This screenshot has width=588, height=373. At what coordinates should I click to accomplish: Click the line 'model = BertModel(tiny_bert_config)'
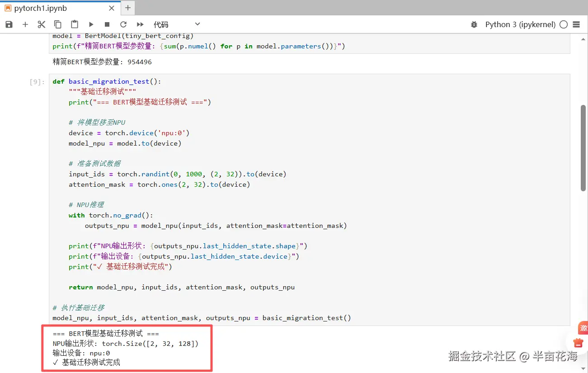point(123,36)
